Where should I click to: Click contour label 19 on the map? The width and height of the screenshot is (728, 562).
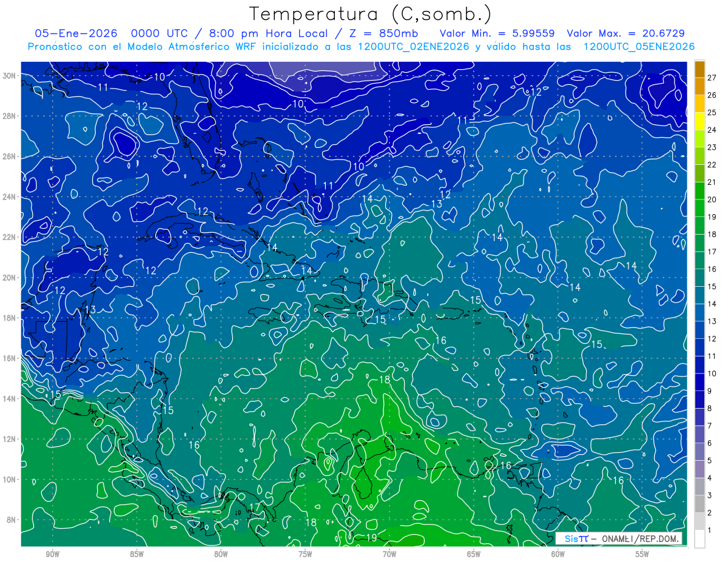371,538
